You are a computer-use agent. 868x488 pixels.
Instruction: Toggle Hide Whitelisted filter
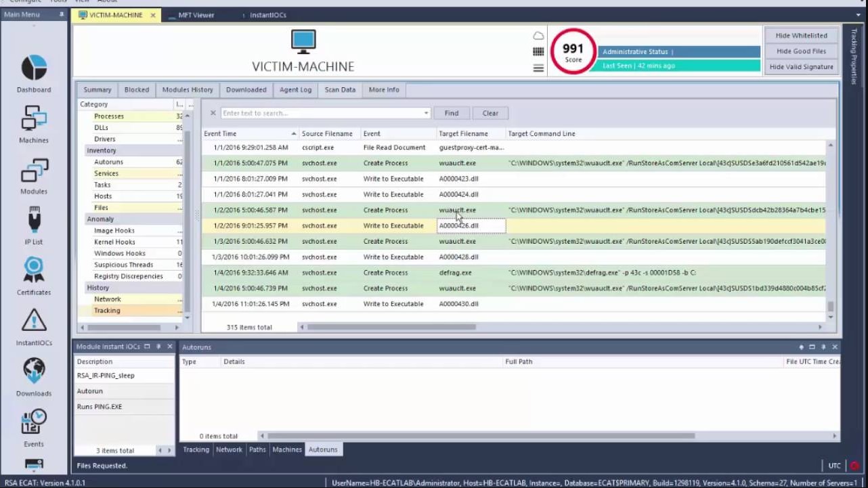tap(801, 35)
